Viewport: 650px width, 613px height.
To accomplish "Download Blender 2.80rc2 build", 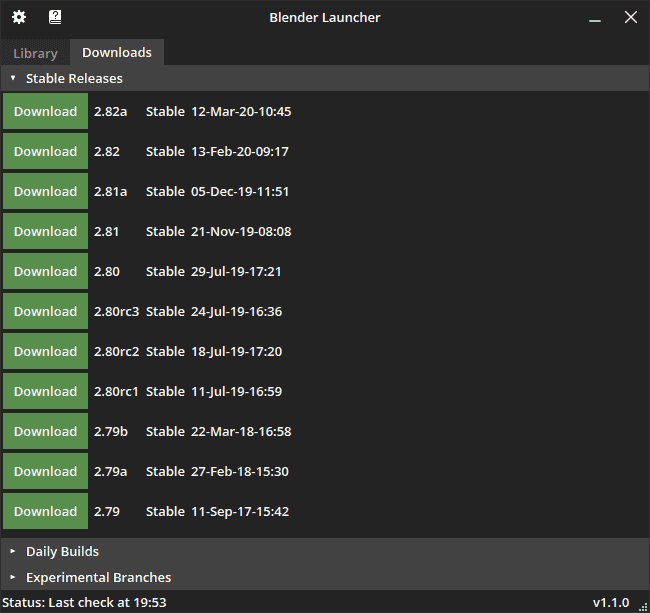I will pyautogui.click(x=46, y=351).
